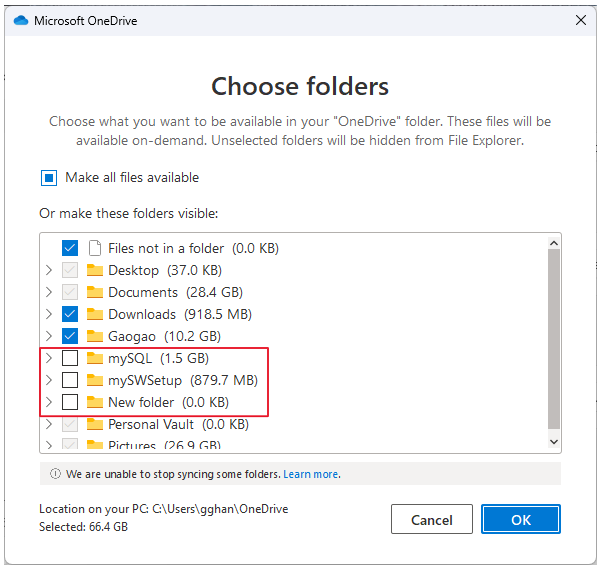Click the OneDrive cloud icon in title bar
The image size is (600, 566).
point(21,20)
